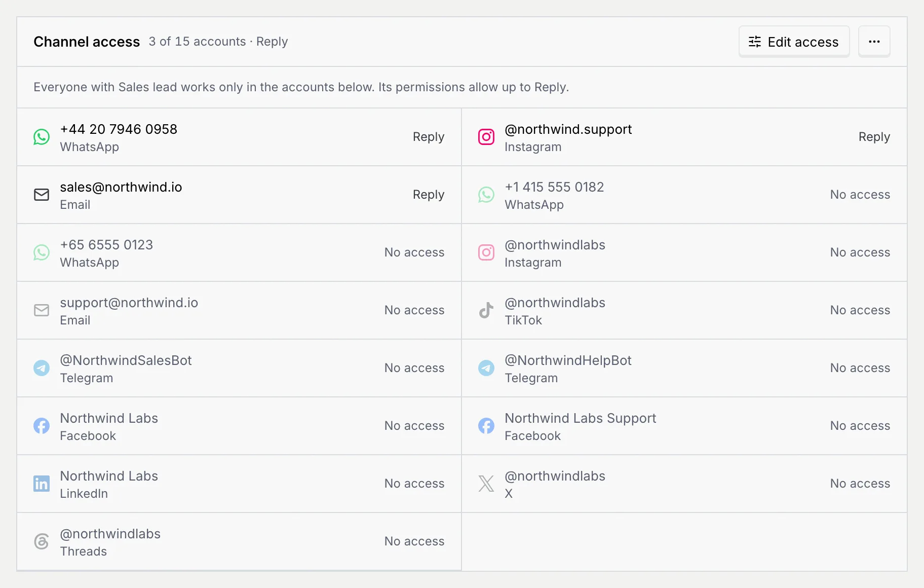Click the email icon next to sales@northwind.io
The height and width of the screenshot is (588, 924).
[x=42, y=195]
